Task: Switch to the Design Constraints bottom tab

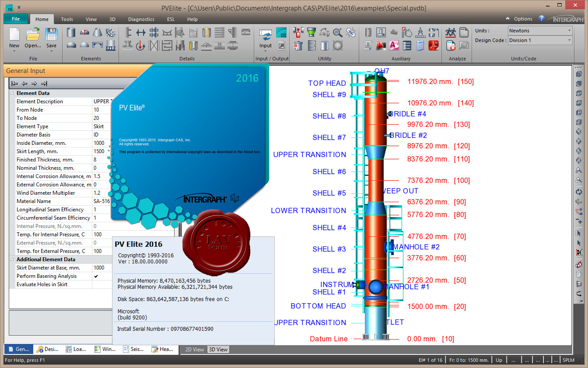Action: click(x=48, y=349)
